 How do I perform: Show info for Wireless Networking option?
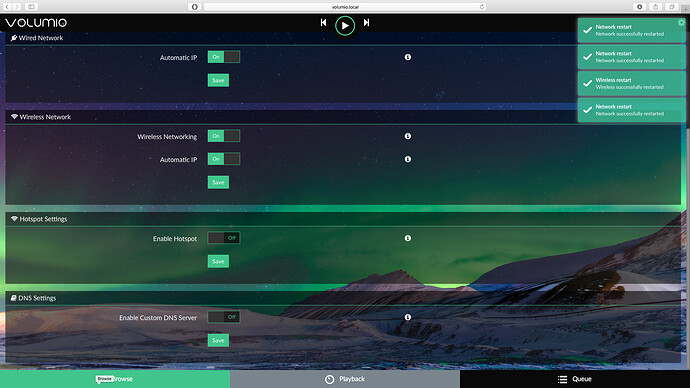[408, 136]
